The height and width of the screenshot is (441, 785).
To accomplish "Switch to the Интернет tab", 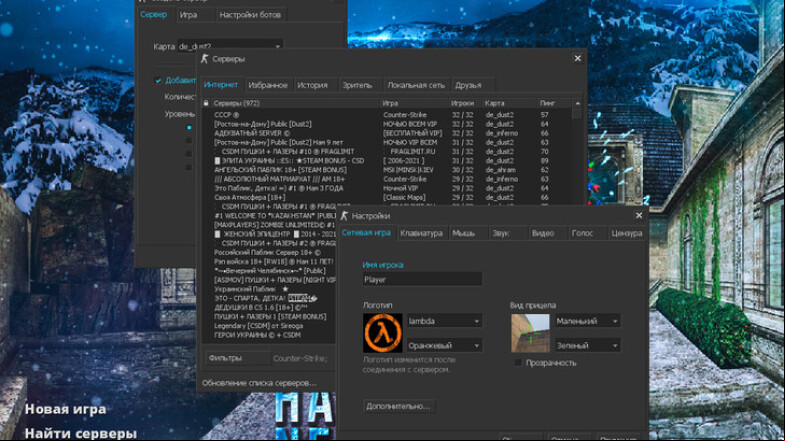I will [x=221, y=85].
